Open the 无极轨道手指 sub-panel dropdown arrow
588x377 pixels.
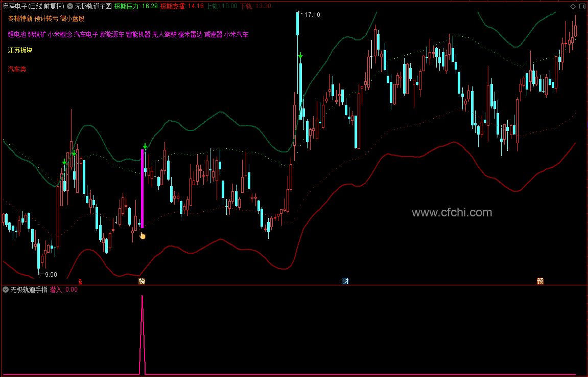[x=6, y=290]
